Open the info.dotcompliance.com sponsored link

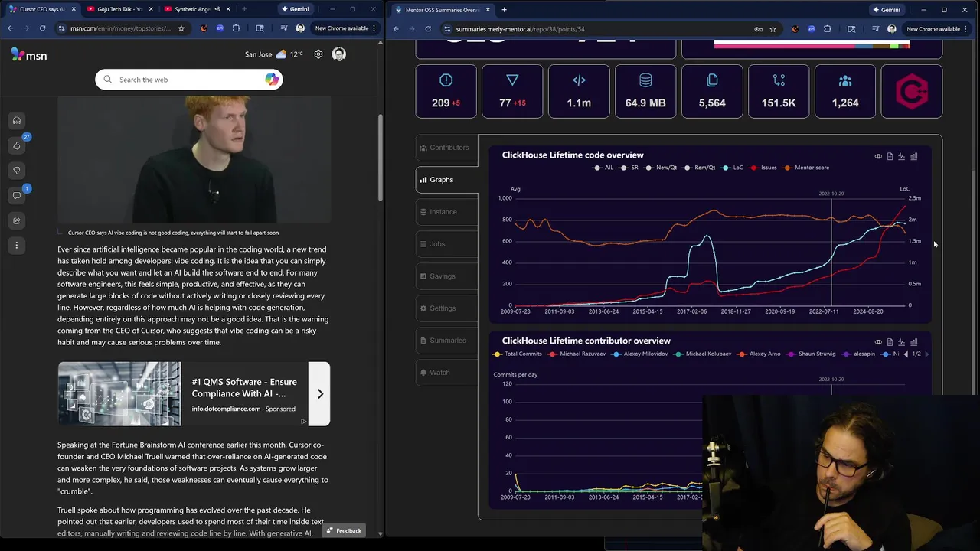coord(226,409)
